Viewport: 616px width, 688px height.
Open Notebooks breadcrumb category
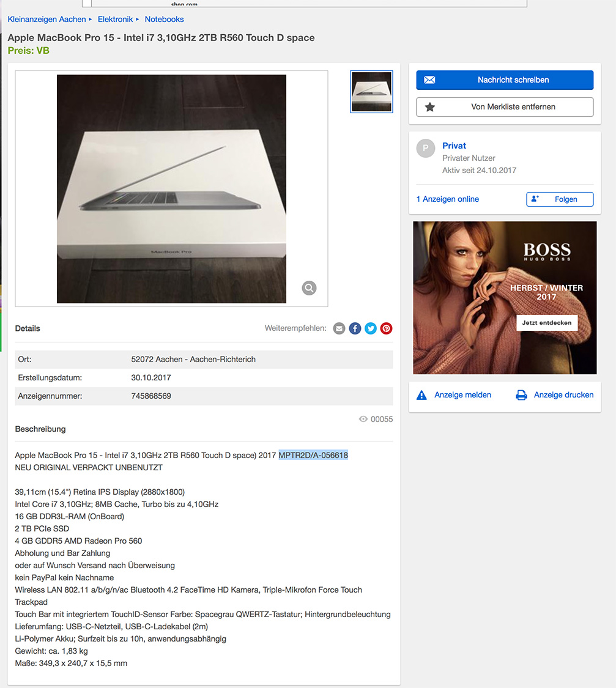pos(164,20)
